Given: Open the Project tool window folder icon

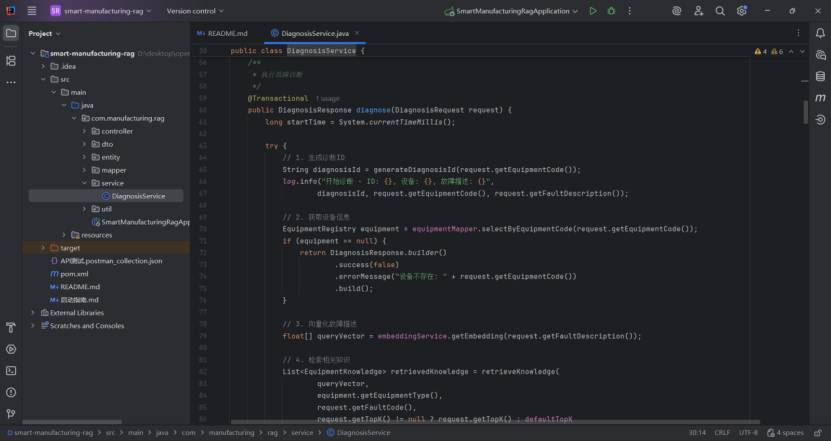Looking at the screenshot, I should tap(11, 33).
